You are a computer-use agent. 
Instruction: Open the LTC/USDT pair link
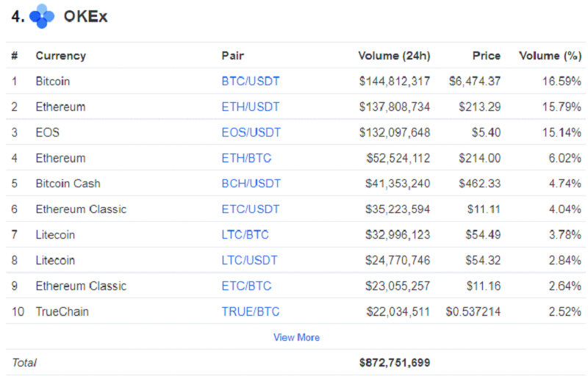coord(249,260)
